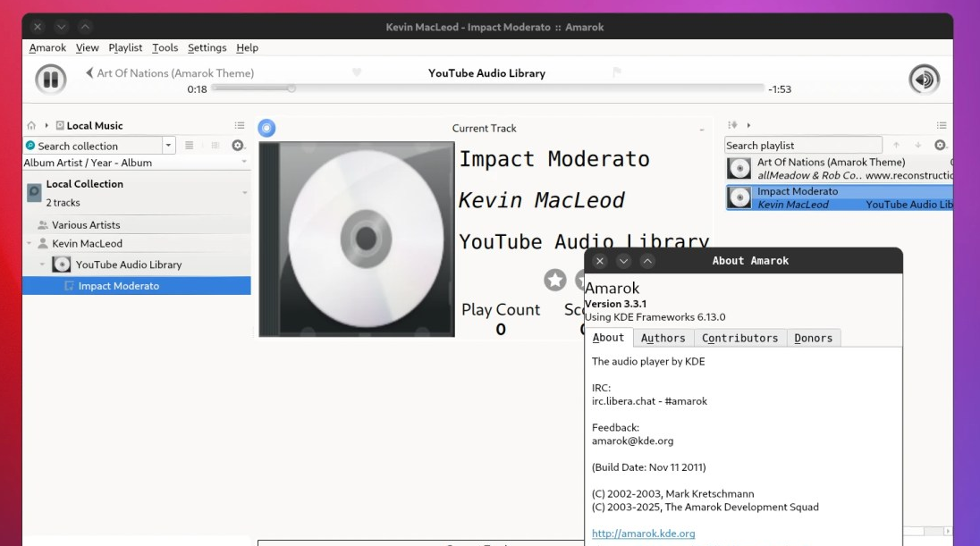Viewport: 980px width, 546px height.
Task: Click the playlist add-to-queue icon
Action: point(732,125)
